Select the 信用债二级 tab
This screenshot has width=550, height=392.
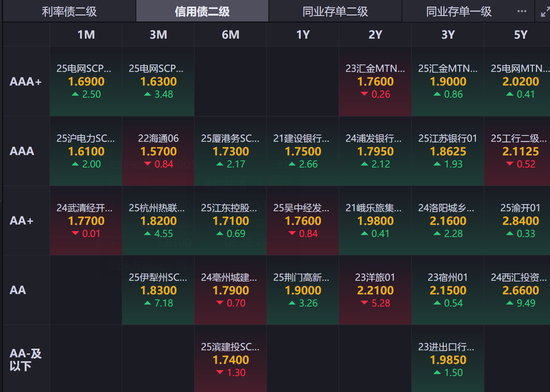click(202, 11)
